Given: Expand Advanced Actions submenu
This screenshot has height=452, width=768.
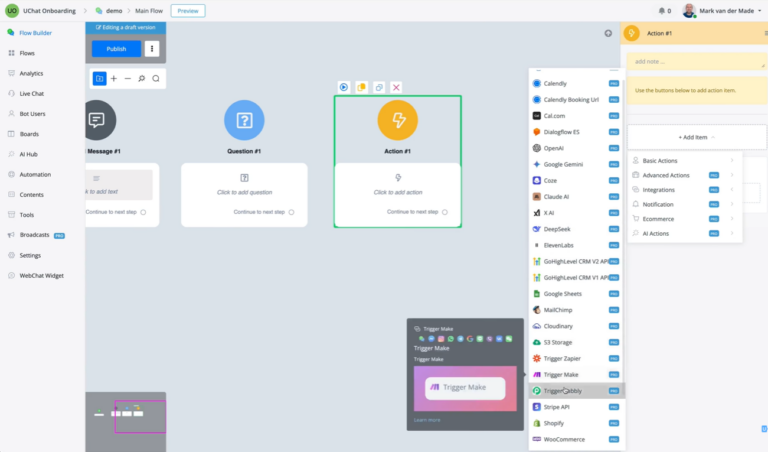Looking at the screenshot, I should click(x=685, y=175).
